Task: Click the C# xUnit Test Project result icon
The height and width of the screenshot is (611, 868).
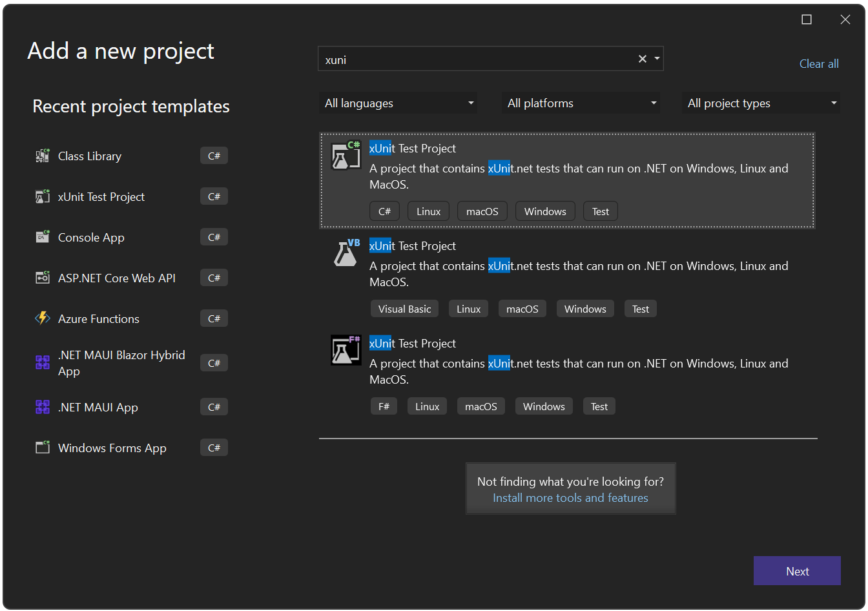Action: tap(346, 156)
